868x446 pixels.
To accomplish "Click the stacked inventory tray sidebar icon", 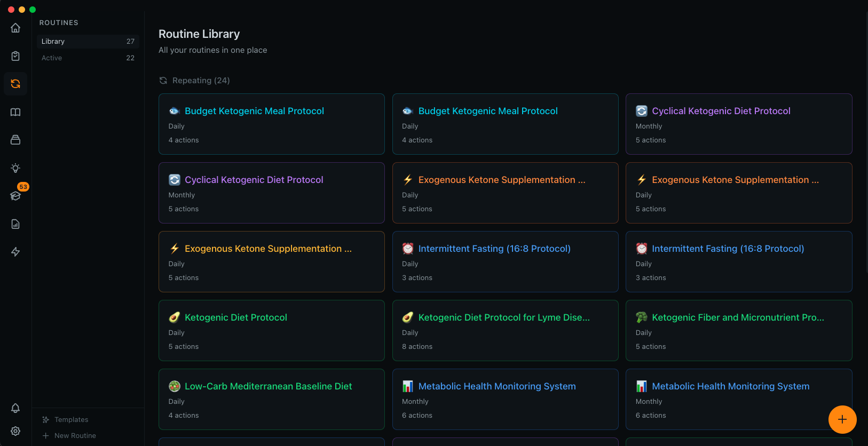I will point(15,140).
